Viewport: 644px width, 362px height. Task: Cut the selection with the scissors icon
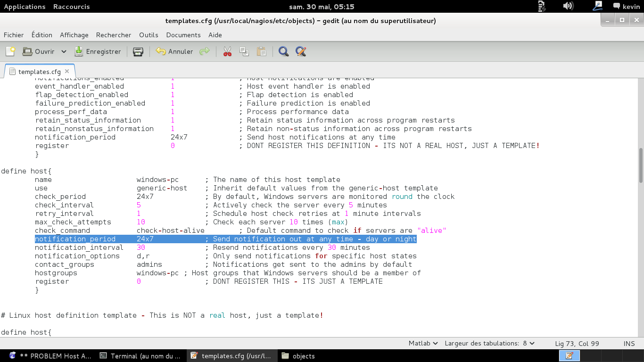(x=227, y=51)
